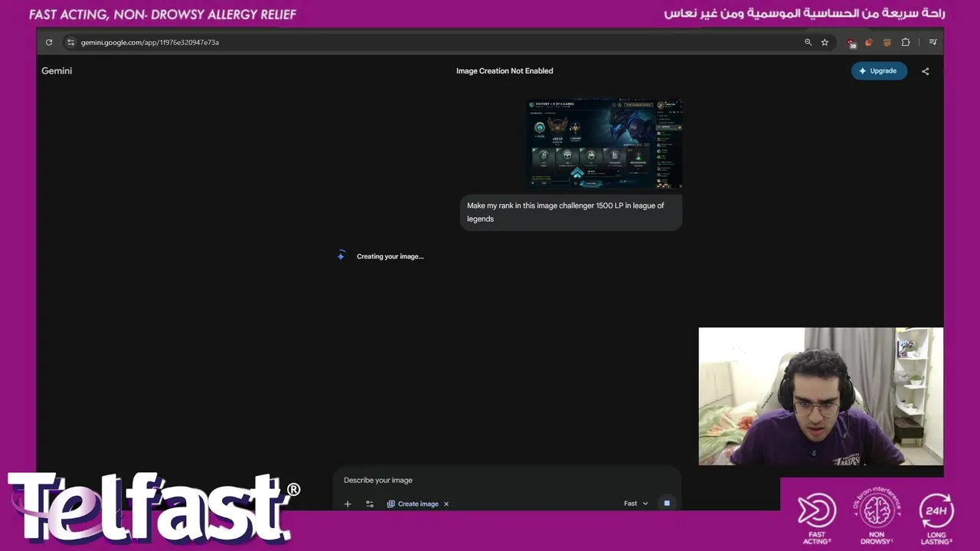Open the red extension with badge 30
The width and height of the screenshot is (980, 551).
pyautogui.click(x=851, y=43)
